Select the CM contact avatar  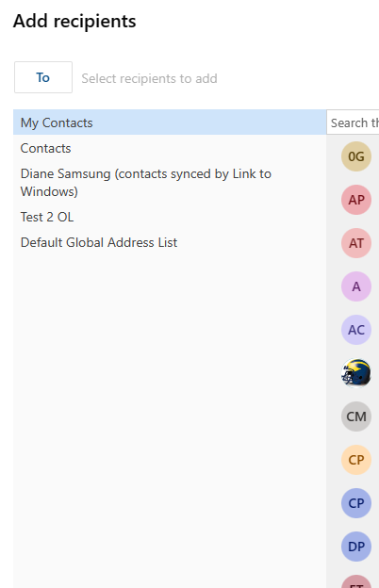pyautogui.click(x=356, y=416)
